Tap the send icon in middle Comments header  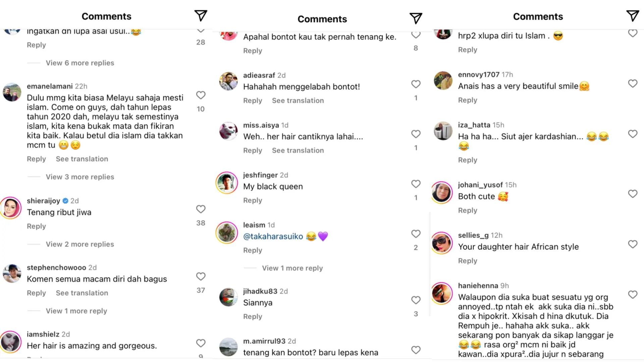tap(416, 18)
